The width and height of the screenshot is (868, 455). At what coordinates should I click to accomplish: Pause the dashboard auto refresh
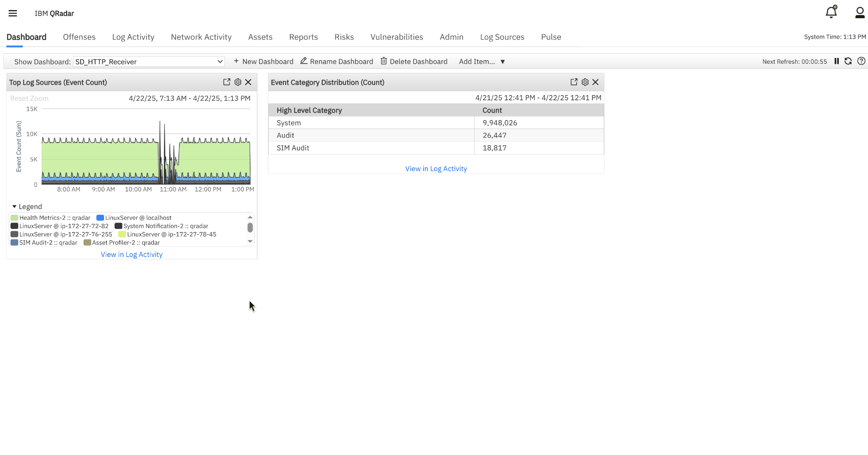(837, 61)
